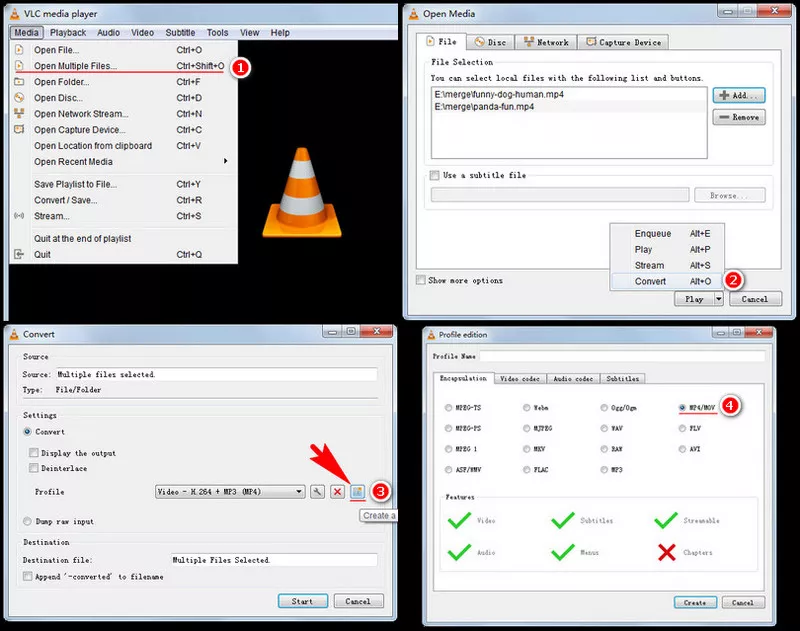
Task: Click Add button in Open Media
Action: click(739, 95)
